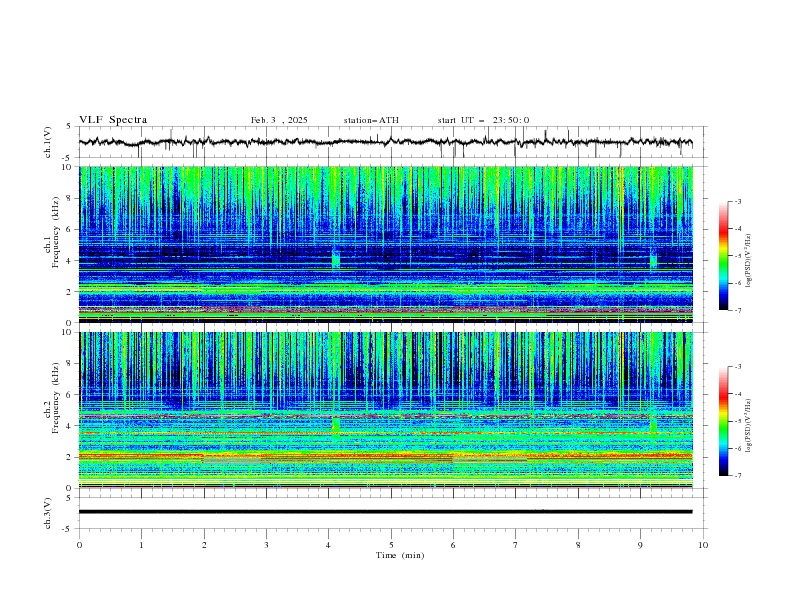This screenshot has width=792, height=612.
Task: Click the log(PSD) label beside the ch.2 color bar
Action: pyautogui.click(x=748, y=426)
